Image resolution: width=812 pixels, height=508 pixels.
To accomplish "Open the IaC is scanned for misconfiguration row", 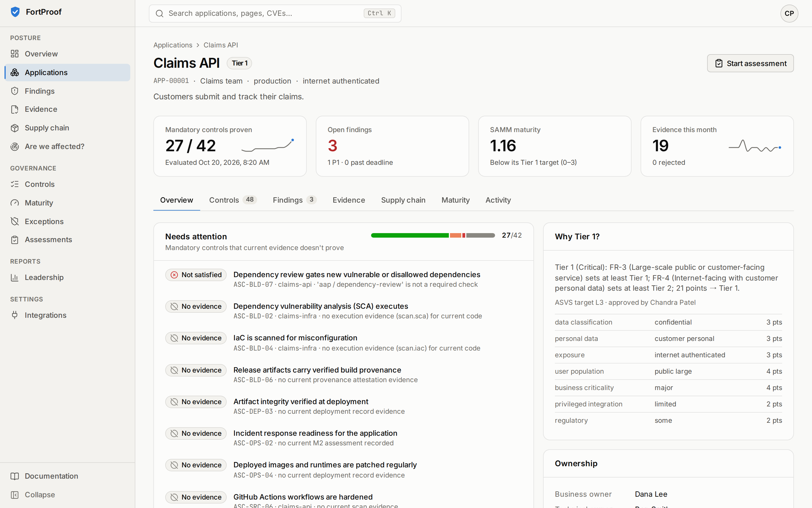I will point(344,343).
